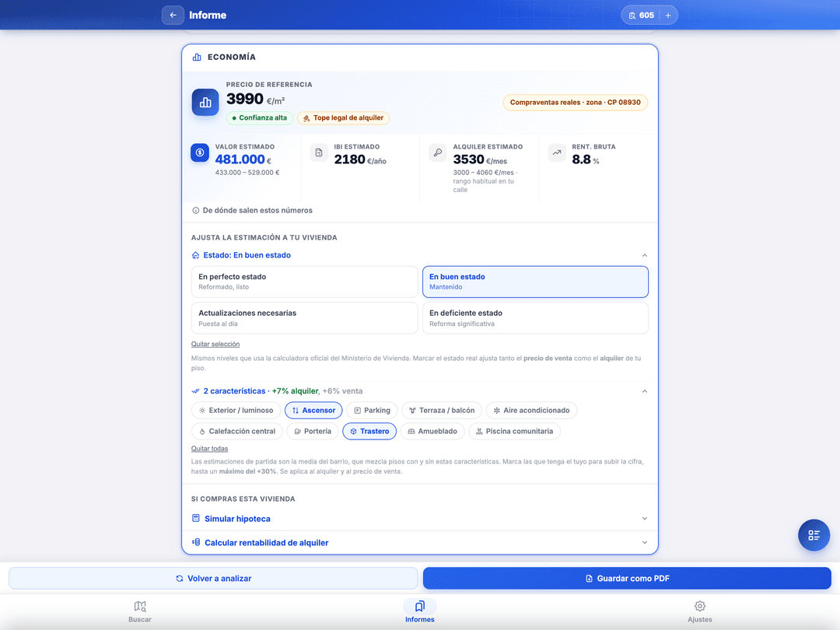Toggle the 'Calefacción central' chip
This screenshot has width=840, height=630.
[236, 431]
